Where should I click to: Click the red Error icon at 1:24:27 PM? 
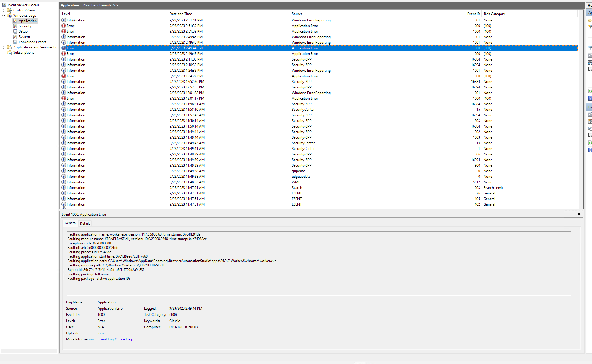click(x=64, y=76)
